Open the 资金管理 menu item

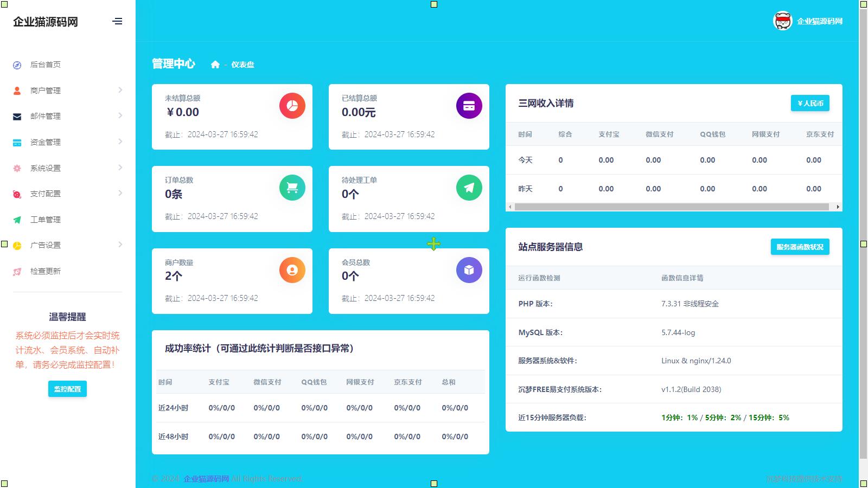click(x=46, y=142)
